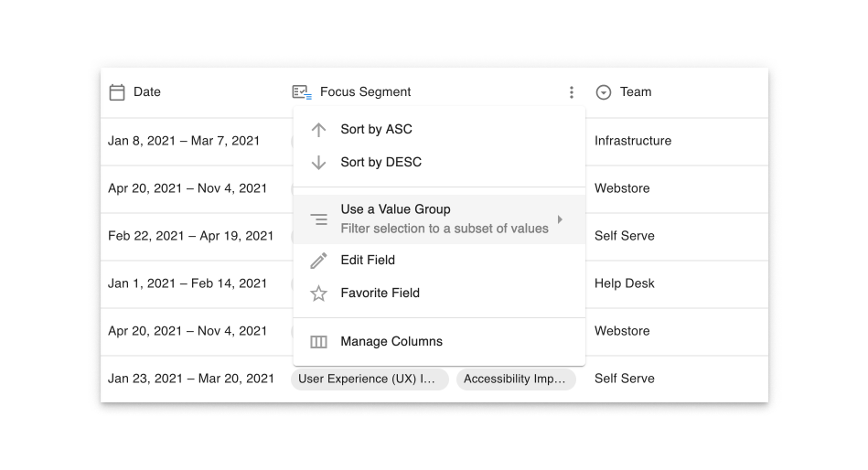The image size is (868, 470).
Task: Expand the Use a Value Group submenu arrow
Action: [x=560, y=219]
